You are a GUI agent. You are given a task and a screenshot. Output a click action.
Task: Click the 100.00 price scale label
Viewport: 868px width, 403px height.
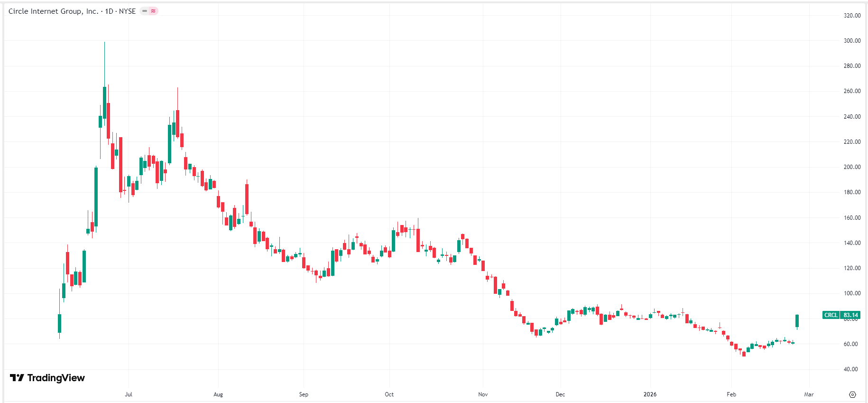click(x=852, y=293)
